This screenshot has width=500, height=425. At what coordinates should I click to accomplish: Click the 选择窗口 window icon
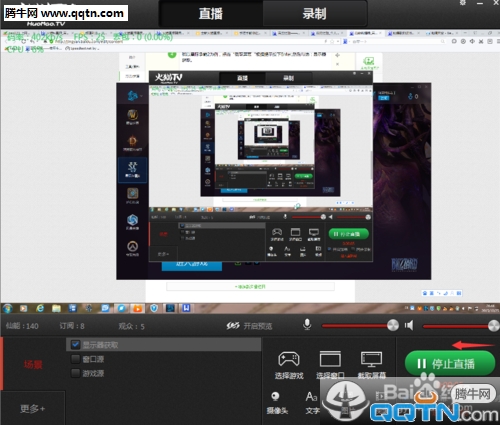click(x=330, y=359)
